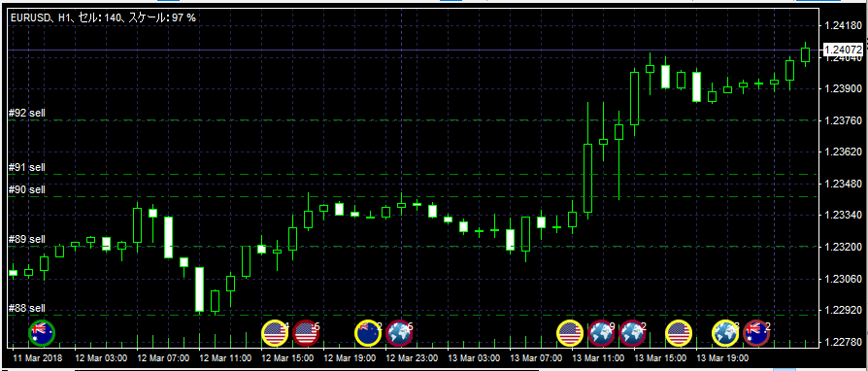Select the #92 sell order line label

27,113
